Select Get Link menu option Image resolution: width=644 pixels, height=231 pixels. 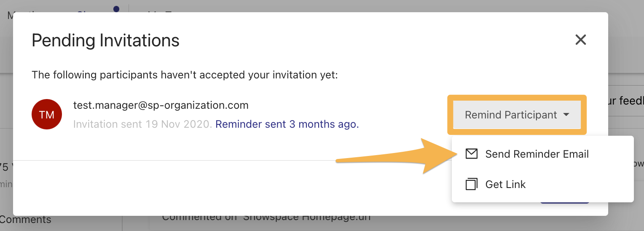coord(505,184)
